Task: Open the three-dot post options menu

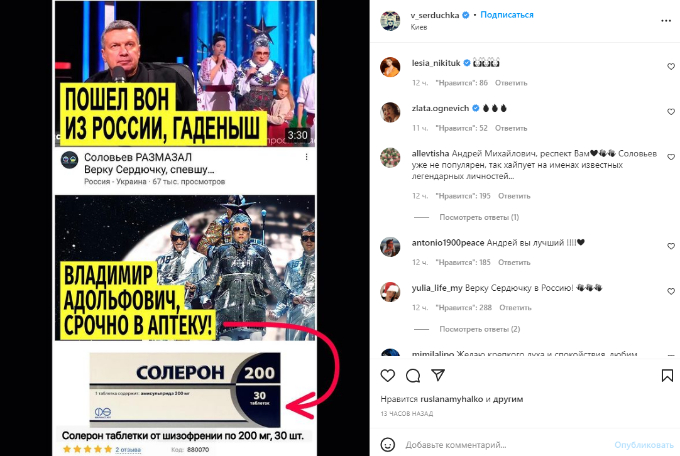Action: click(666, 21)
